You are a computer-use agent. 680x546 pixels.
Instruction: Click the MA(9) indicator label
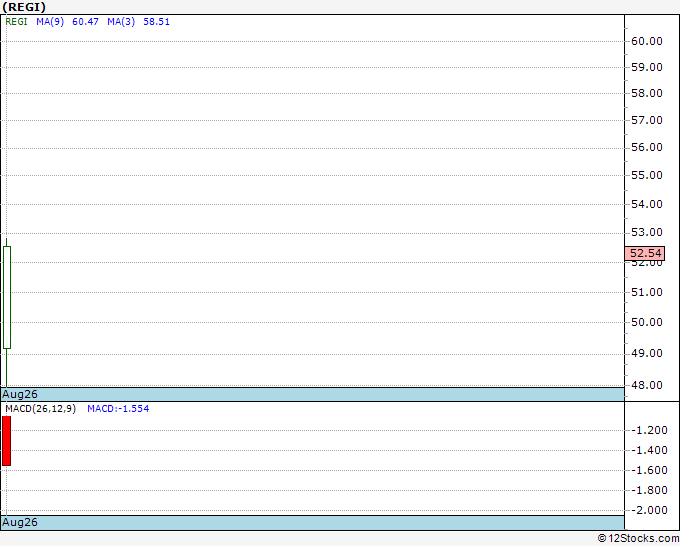pyautogui.click(x=50, y=22)
